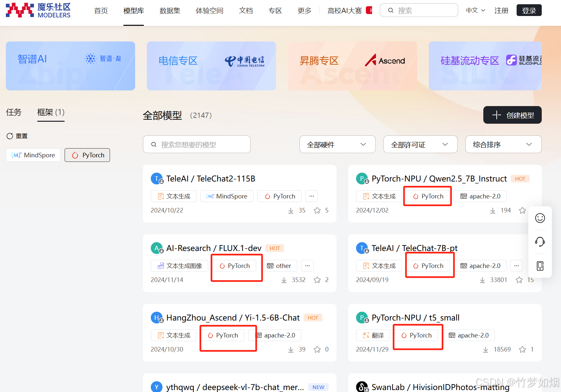Click the 创建模型 button
Screen dimensions: 561x392
(x=512, y=115)
